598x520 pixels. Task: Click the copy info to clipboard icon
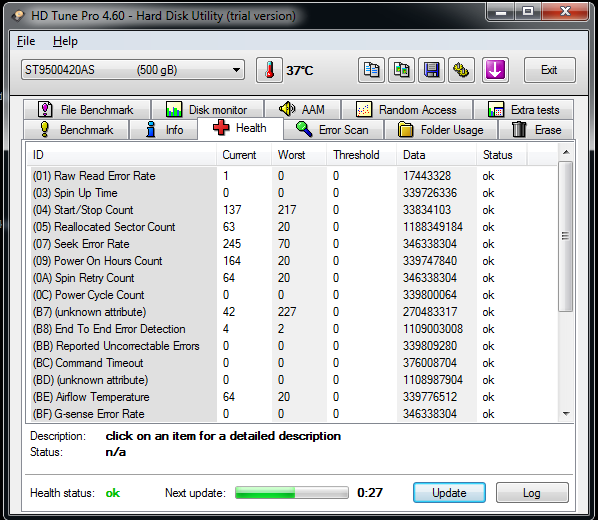[371, 70]
